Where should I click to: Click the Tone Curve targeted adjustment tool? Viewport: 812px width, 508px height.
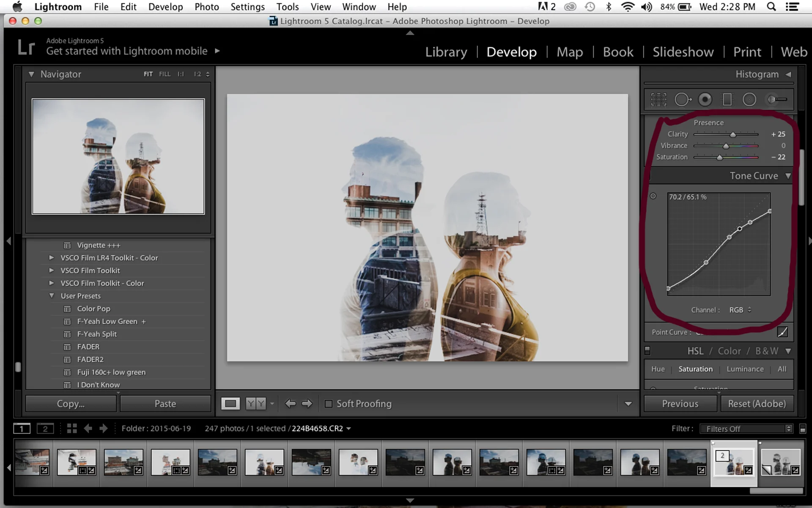pos(653,196)
